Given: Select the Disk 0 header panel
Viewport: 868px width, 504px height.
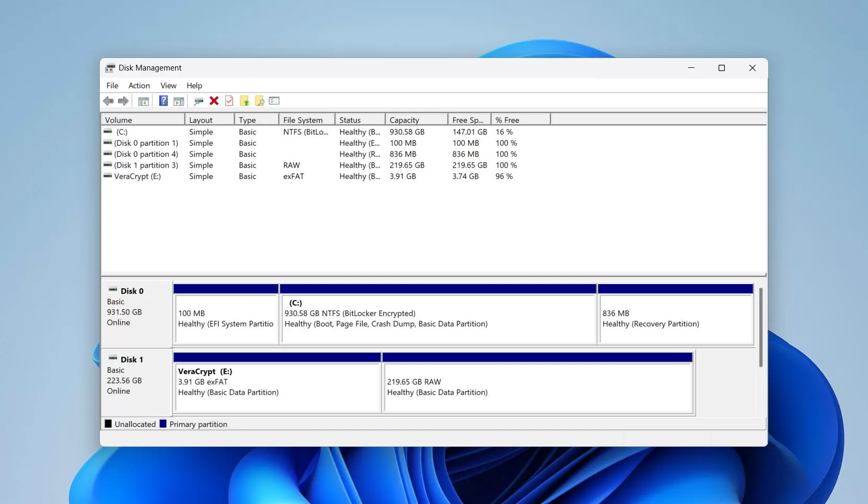Looking at the screenshot, I should [x=137, y=315].
